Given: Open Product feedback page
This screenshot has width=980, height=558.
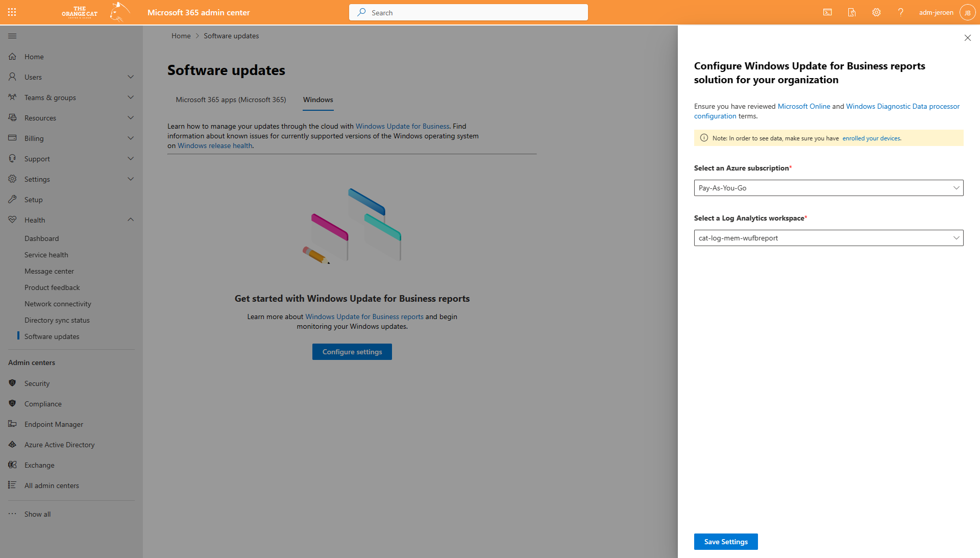Looking at the screenshot, I should point(52,287).
